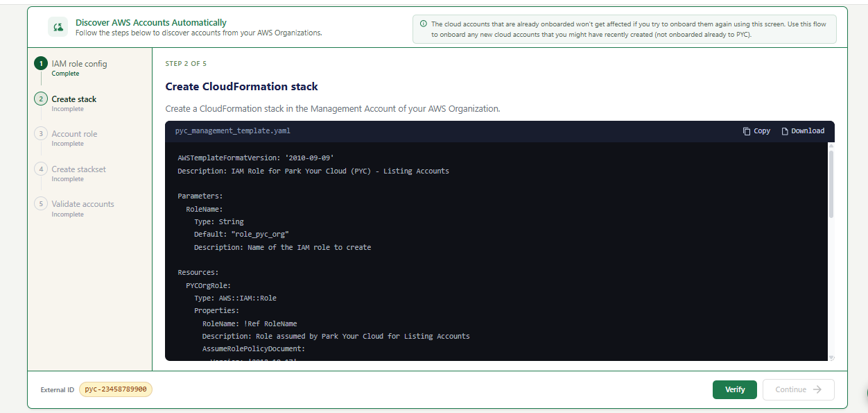
Task: Copy the template via Copy label
Action: coord(762,131)
